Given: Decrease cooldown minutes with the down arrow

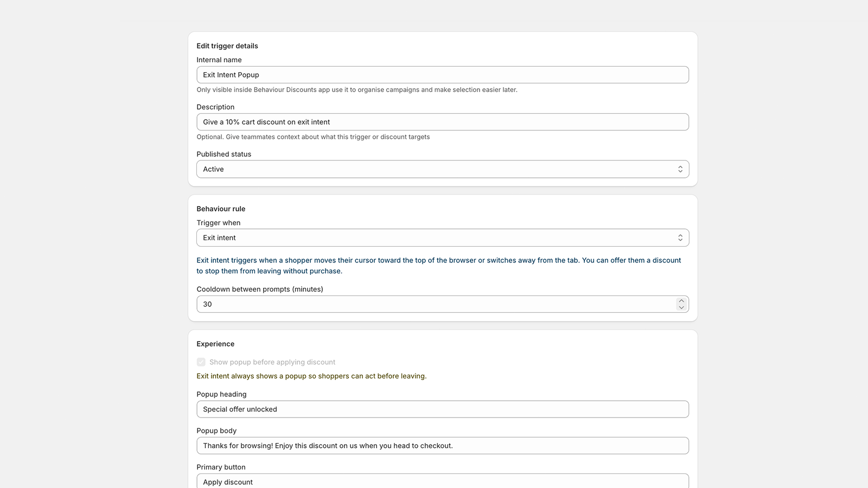Looking at the screenshot, I should (681, 307).
